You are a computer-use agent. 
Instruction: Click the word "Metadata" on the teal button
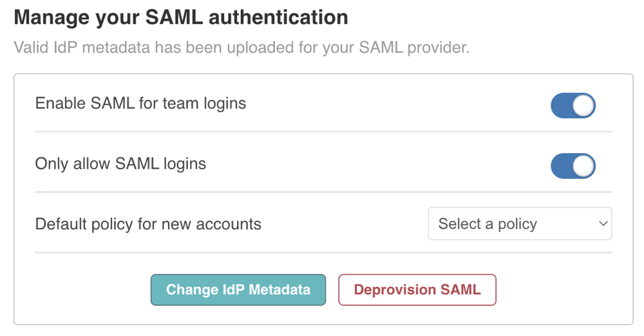[281, 290]
